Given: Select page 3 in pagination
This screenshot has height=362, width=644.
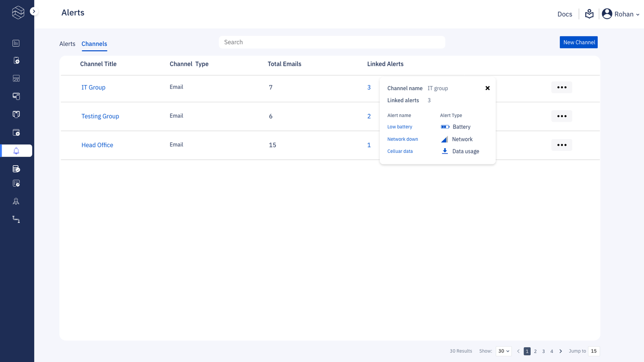Looking at the screenshot, I should tap(544, 351).
